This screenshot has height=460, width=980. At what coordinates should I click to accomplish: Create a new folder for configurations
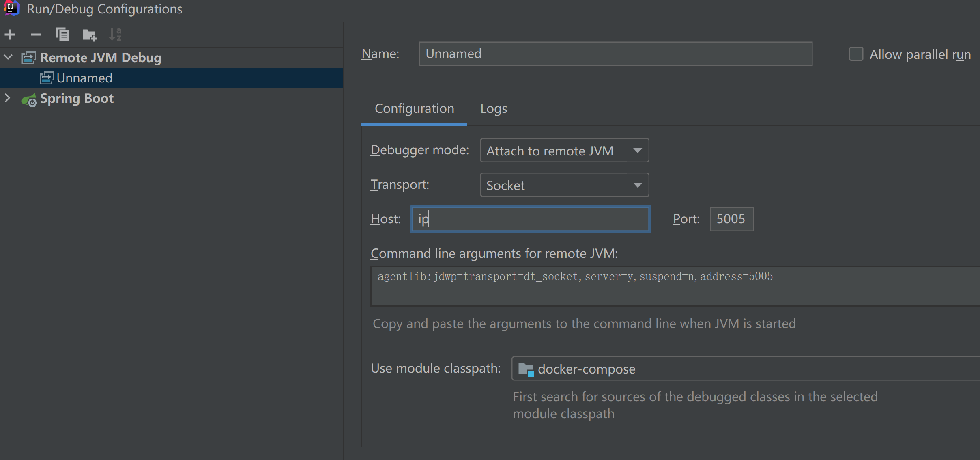89,35
